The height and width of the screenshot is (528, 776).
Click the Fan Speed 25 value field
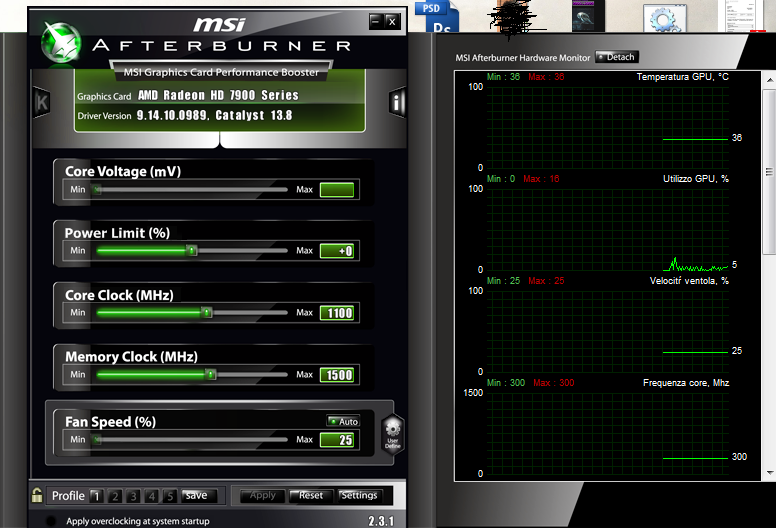point(337,439)
